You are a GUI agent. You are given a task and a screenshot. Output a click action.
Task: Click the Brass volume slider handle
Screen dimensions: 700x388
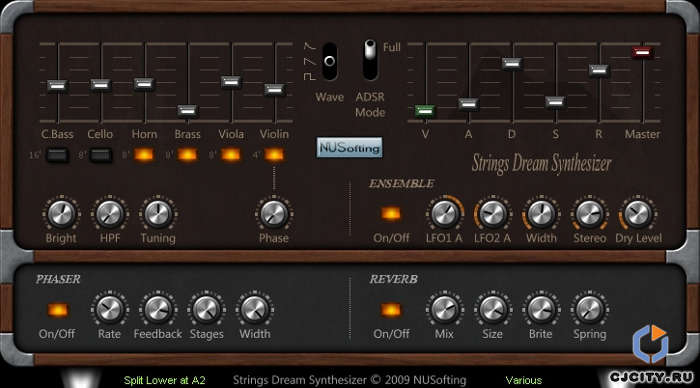(188, 110)
